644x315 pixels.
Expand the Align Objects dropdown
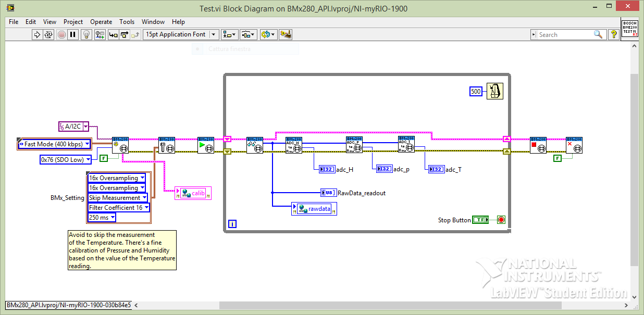[229, 35]
